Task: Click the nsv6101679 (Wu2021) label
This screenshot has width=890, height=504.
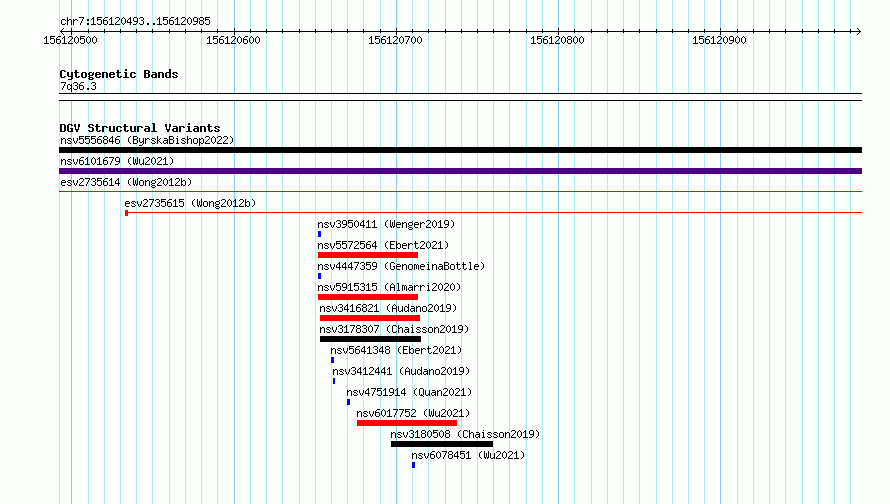Action: 117,161
